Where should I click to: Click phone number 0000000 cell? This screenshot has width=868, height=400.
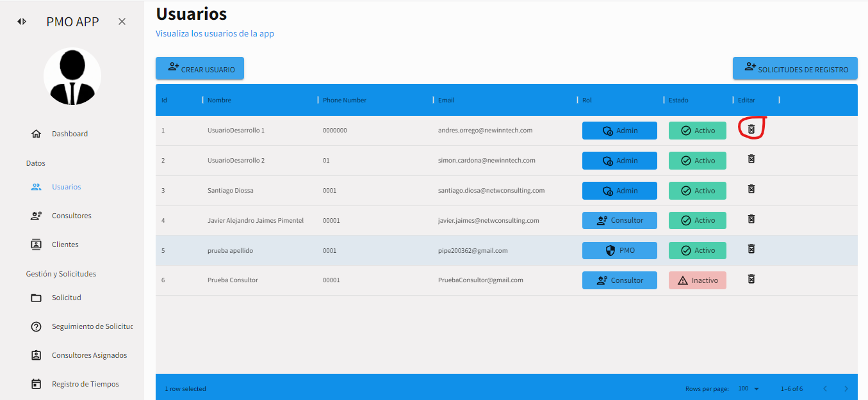[x=335, y=130]
